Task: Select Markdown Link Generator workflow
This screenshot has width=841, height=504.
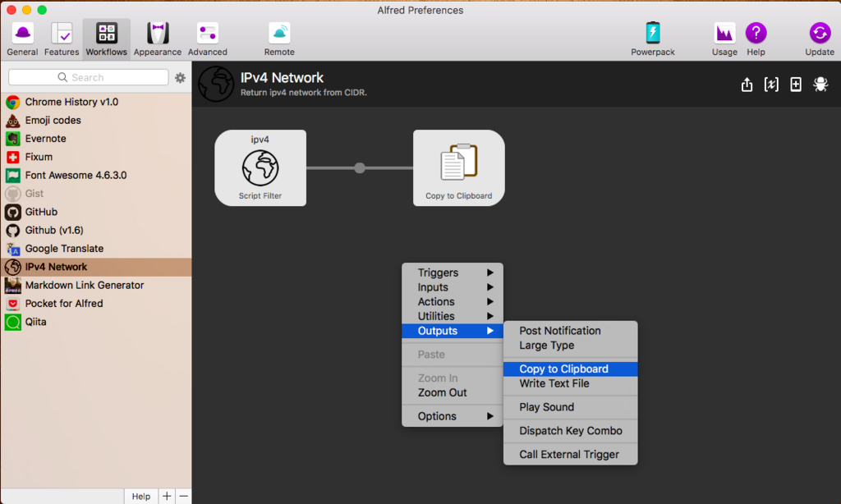Action: click(x=96, y=285)
